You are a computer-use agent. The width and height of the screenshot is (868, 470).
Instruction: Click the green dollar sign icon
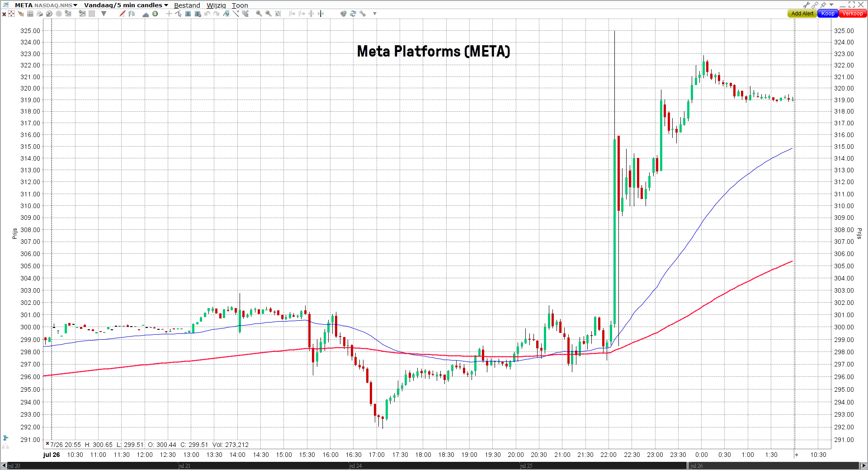(155, 14)
